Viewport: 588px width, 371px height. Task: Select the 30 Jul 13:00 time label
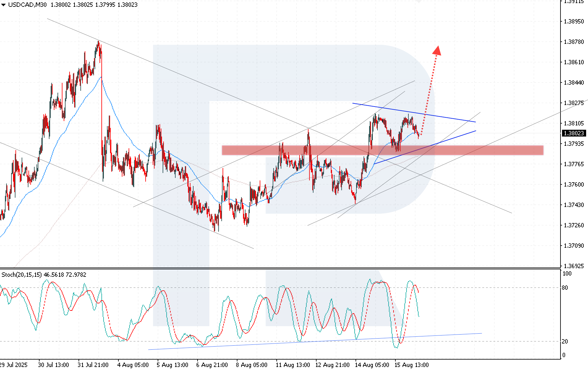[53, 365]
